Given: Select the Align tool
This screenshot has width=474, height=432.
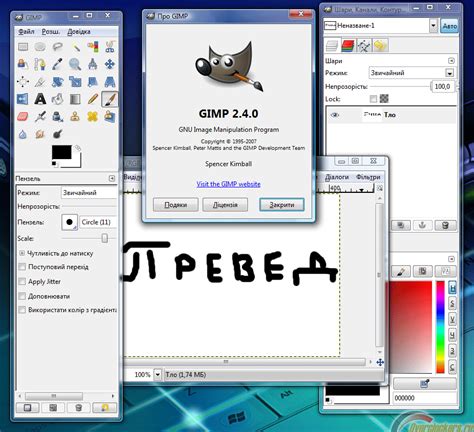Looking at the screenshot, I should click(x=23, y=82).
